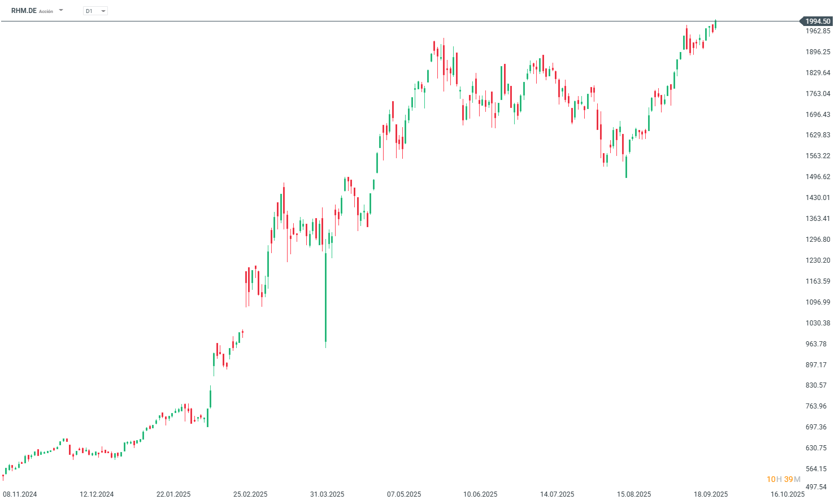Select the 1994.50 current price tag

[817, 21]
